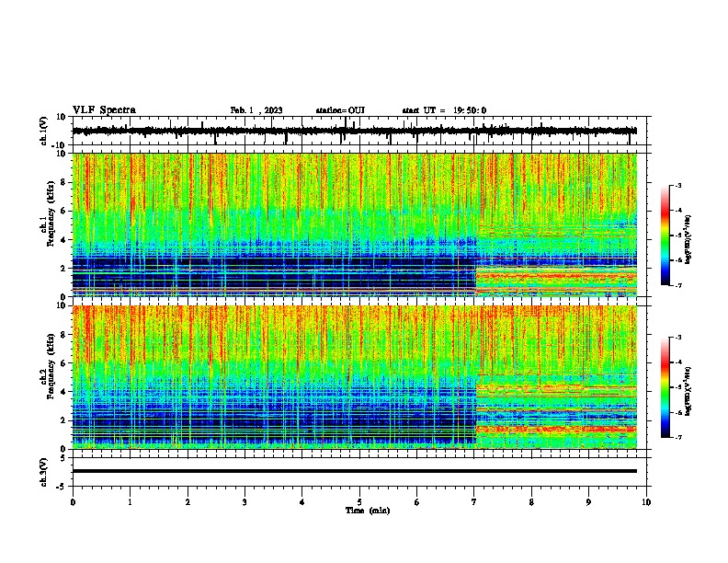Click the "5" tick on ch.3(V) axis
The width and height of the screenshot is (728, 563).
pyautogui.click(x=63, y=457)
